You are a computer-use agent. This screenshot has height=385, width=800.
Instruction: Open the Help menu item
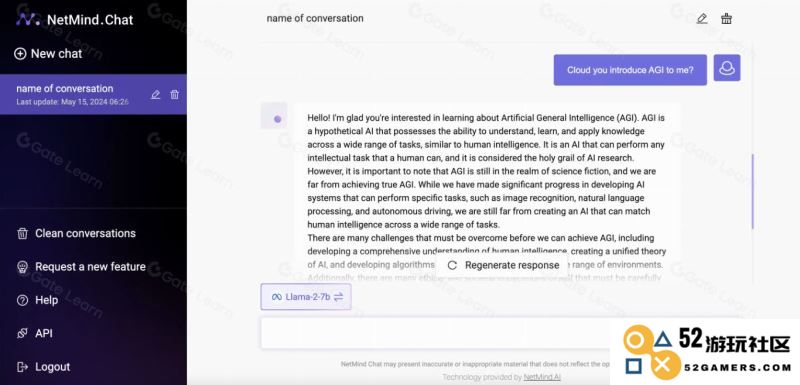click(x=37, y=300)
